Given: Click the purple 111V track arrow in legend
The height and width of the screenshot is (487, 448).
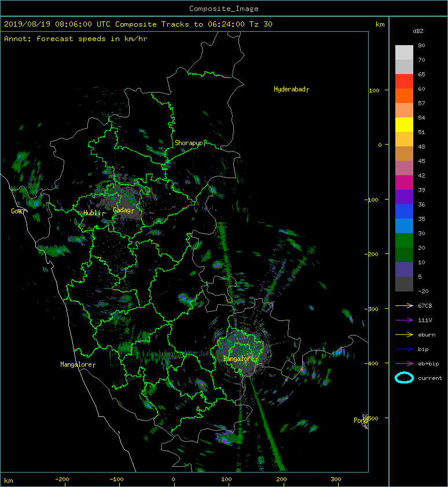Looking at the screenshot, I should (x=404, y=320).
